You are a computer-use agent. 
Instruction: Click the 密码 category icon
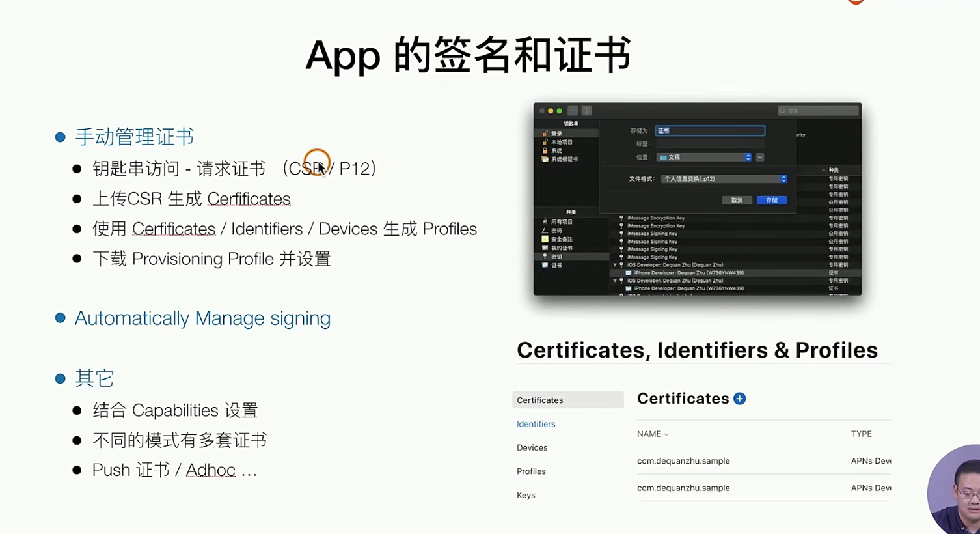pos(545,231)
